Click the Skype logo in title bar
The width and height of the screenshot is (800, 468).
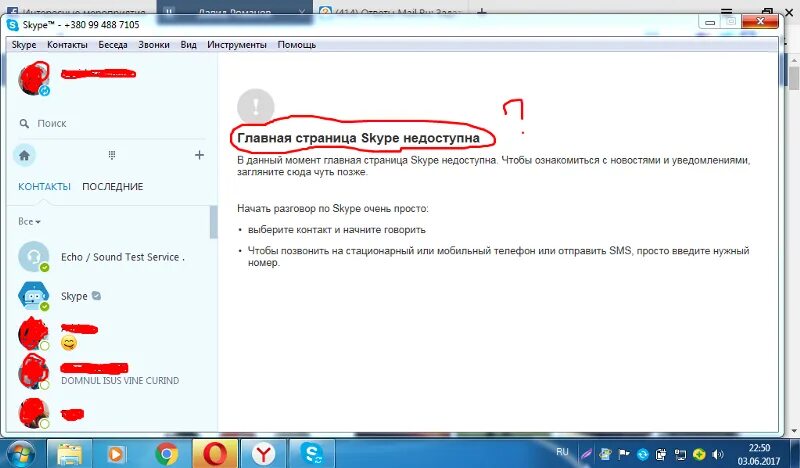13,24
